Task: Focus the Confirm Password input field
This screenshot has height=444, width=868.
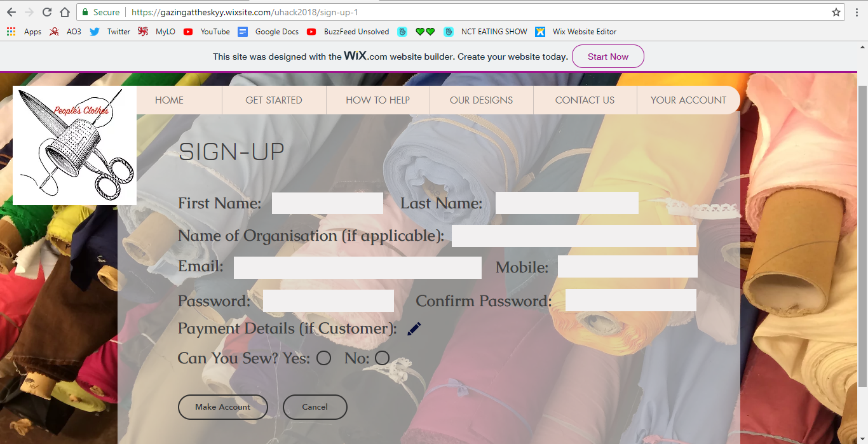Action: [631, 300]
